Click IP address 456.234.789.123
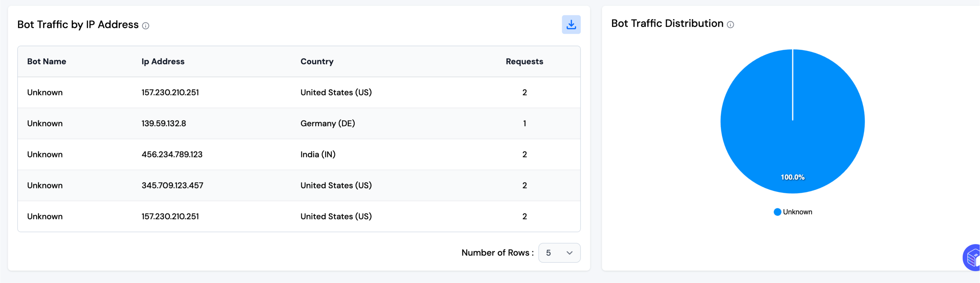 [172, 155]
